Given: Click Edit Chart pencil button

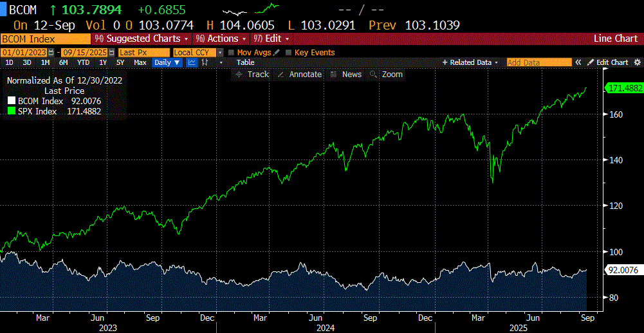Looking at the screenshot, I should click(x=607, y=62).
